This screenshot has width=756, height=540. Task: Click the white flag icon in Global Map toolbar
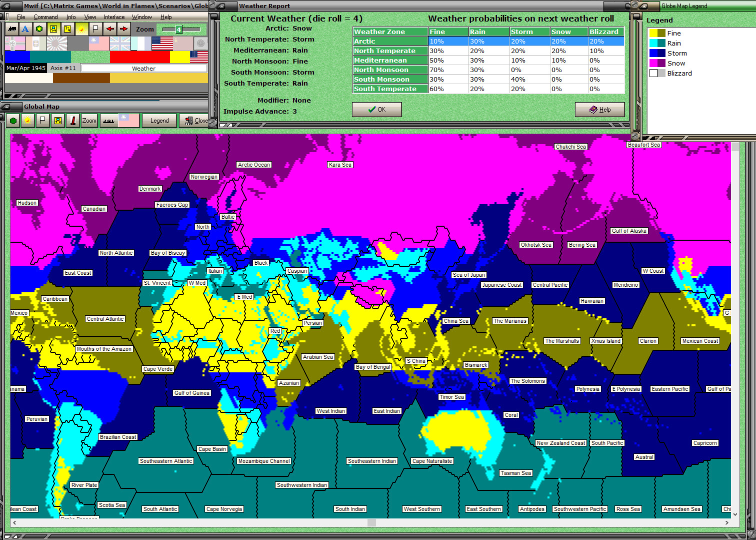click(x=43, y=121)
